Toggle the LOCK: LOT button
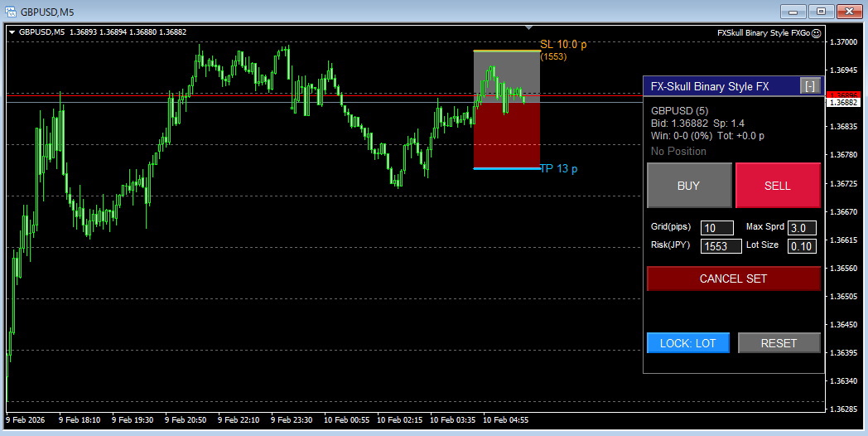This screenshot has width=868, height=436. point(687,343)
